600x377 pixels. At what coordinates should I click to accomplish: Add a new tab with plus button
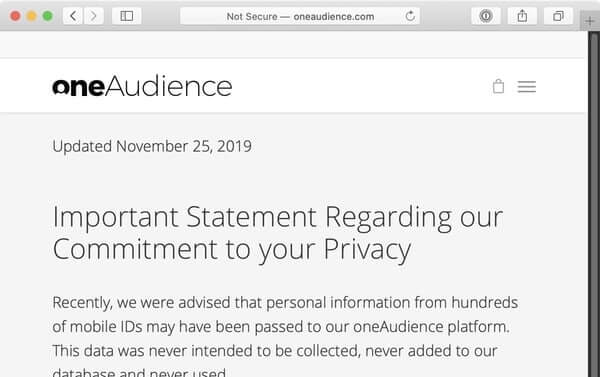[x=590, y=21]
